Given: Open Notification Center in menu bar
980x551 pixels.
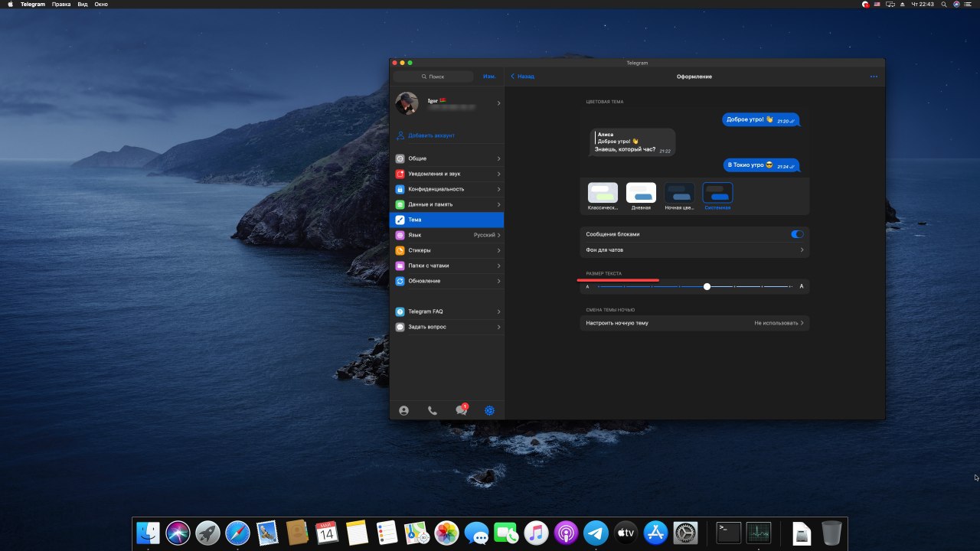Looking at the screenshot, I should (969, 5).
